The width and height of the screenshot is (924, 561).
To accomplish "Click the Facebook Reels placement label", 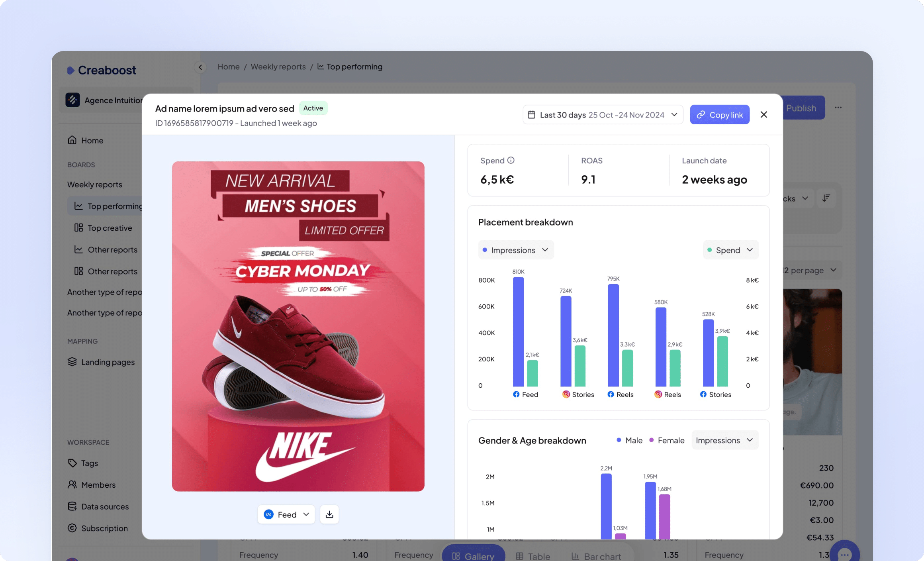I will point(621,394).
